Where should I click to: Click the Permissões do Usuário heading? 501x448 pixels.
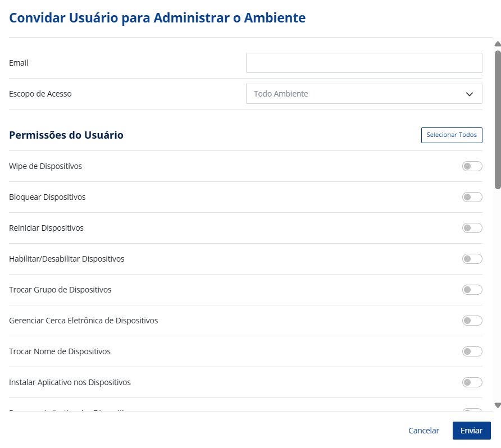(x=66, y=135)
